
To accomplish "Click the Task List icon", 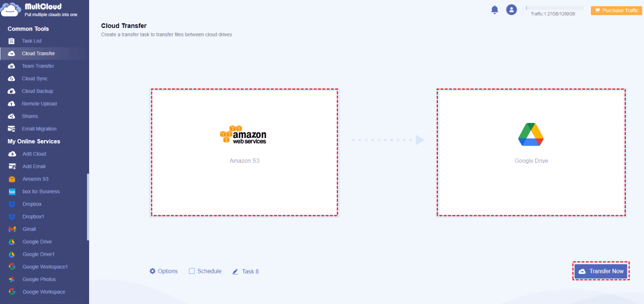I will pos(11,41).
